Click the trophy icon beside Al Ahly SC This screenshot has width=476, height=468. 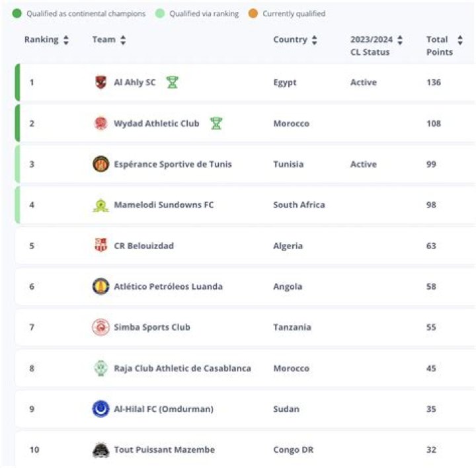click(173, 83)
